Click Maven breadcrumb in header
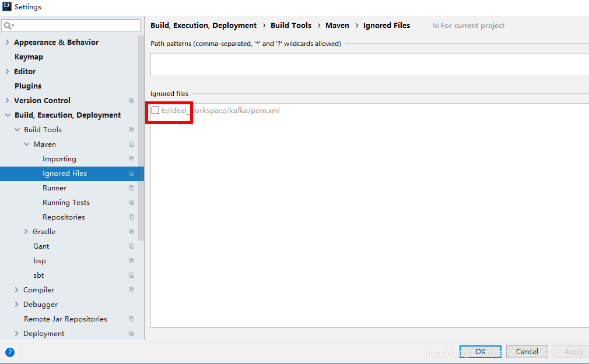Screen dimensions: 589x364 coord(337,26)
